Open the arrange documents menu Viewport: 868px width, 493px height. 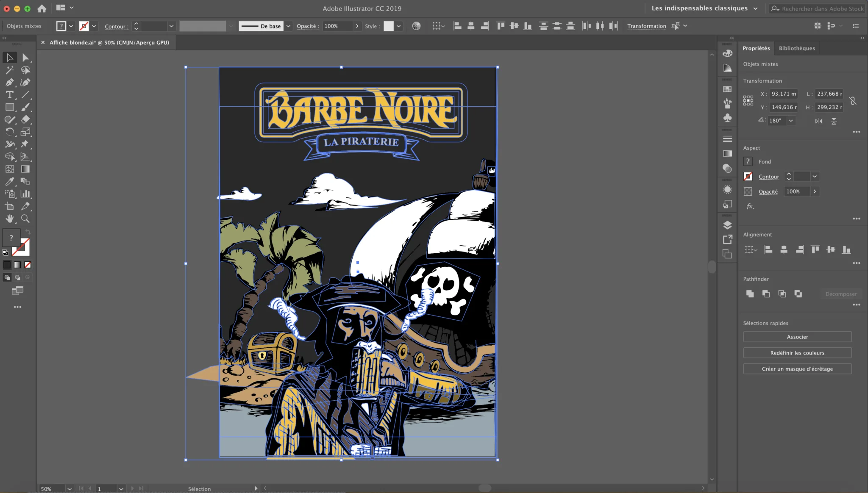[x=64, y=8]
